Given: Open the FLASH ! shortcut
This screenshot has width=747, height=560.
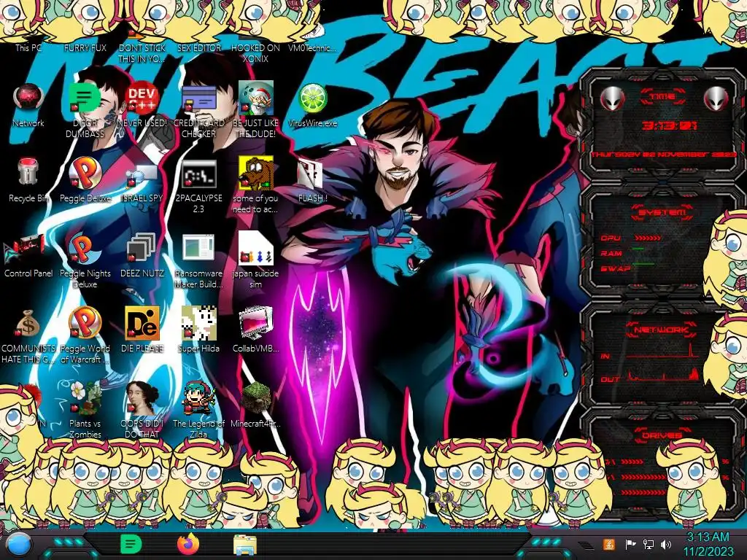Looking at the screenshot, I should click(x=310, y=174).
